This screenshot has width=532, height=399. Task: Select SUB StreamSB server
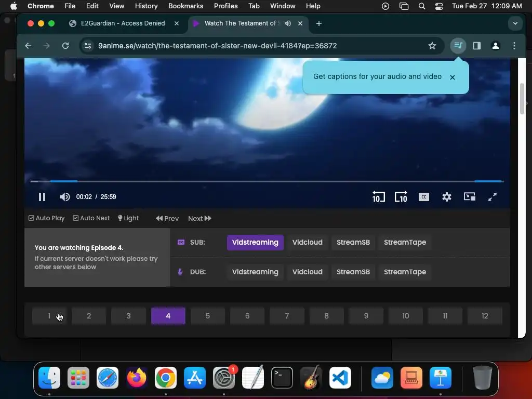coord(353,242)
